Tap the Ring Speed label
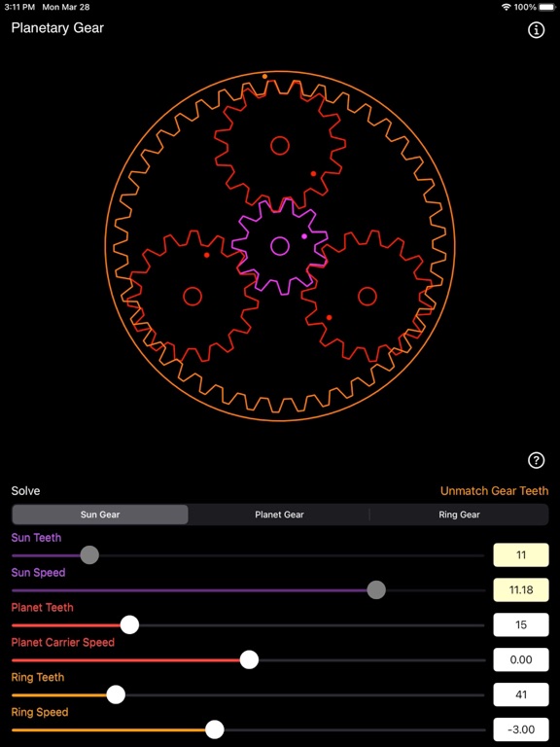The height and width of the screenshot is (747, 560). point(40,712)
